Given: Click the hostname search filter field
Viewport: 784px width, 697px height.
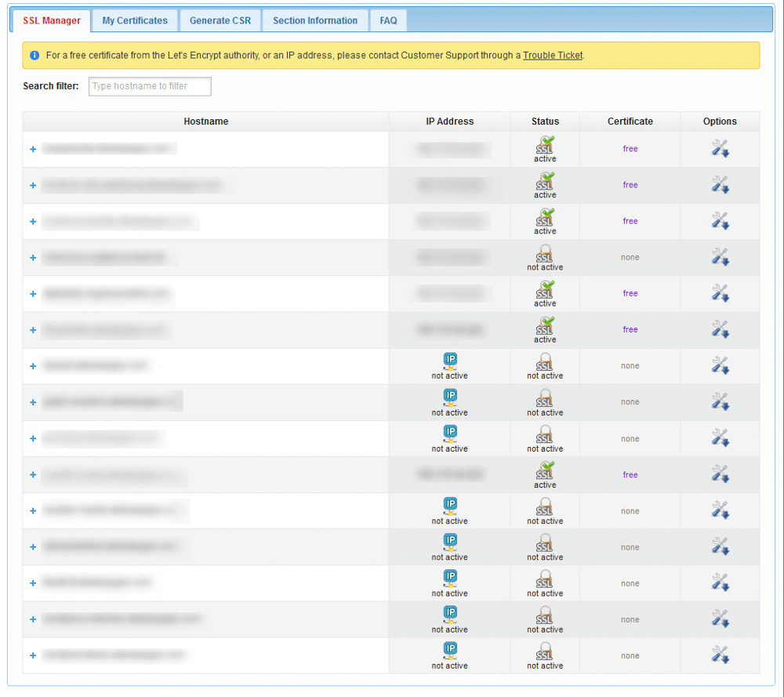Looking at the screenshot, I should pos(149,86).
